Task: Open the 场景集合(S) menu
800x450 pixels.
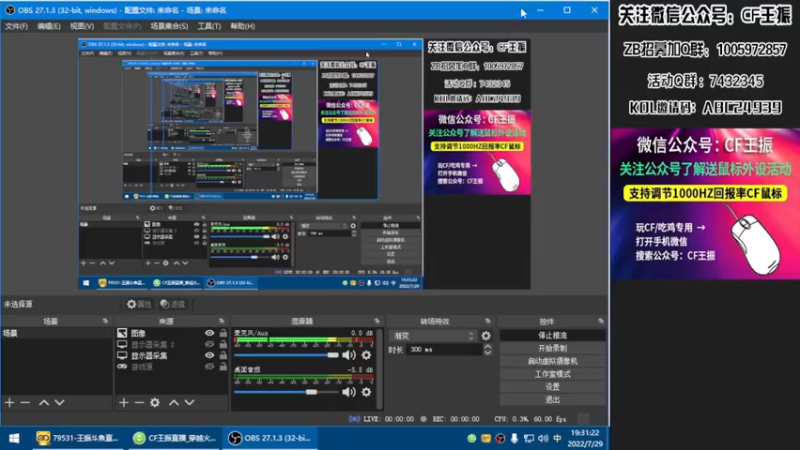Action: 169,26
